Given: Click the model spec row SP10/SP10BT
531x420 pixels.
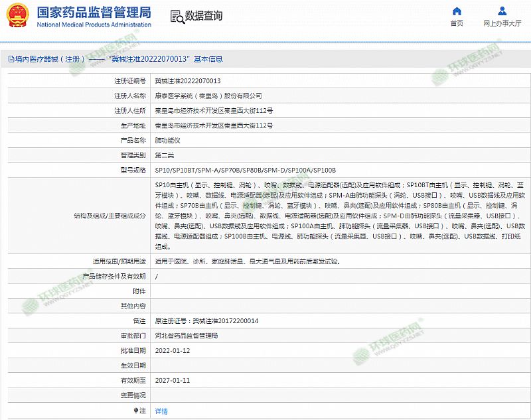Looking at the screenshot, I should click(x=245, y=171).
